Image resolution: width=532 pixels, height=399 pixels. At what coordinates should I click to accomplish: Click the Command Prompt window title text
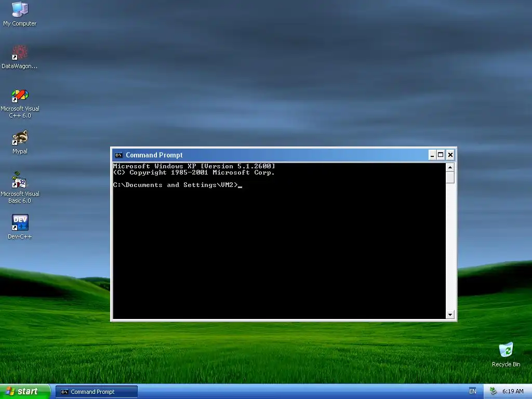[x=154, y=155]
